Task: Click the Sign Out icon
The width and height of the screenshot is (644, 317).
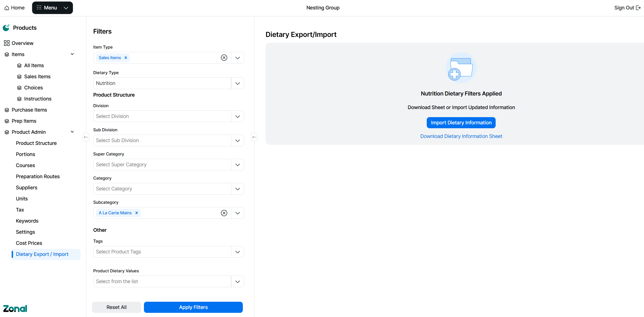Action: pyautogui.click(x=638, y=8)
